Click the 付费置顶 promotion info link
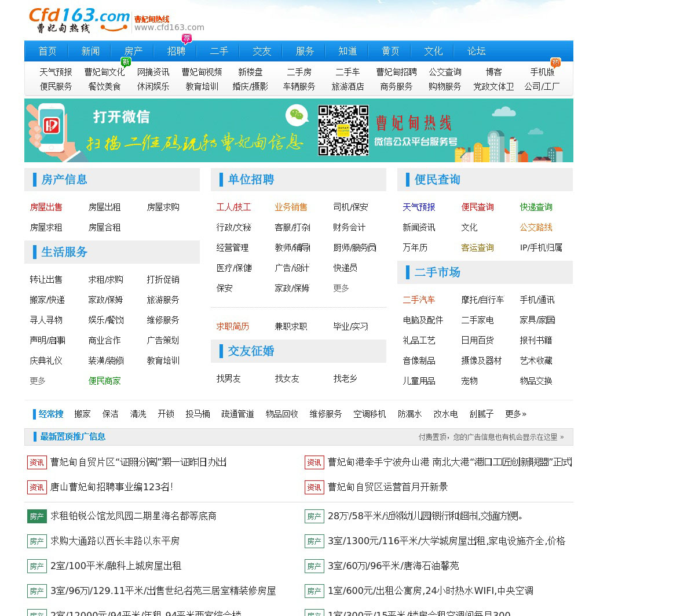 pyautogui.click(x=491, y=437)
